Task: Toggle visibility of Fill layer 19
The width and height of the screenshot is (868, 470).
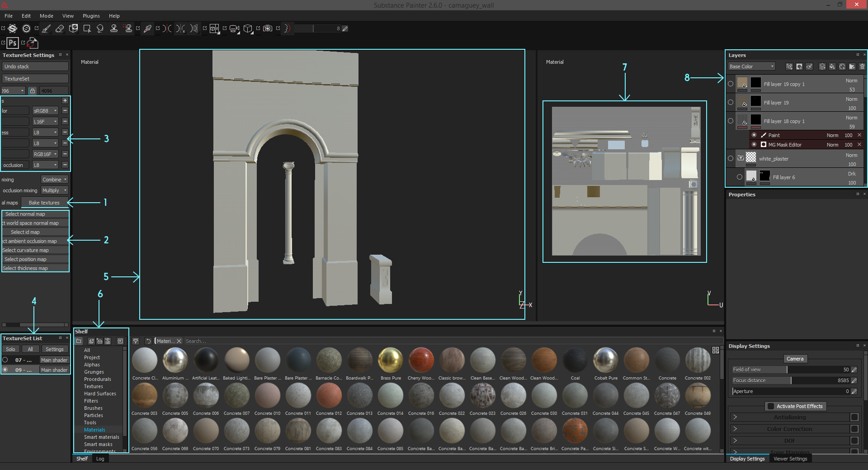Action: click(x=731, y=102)
